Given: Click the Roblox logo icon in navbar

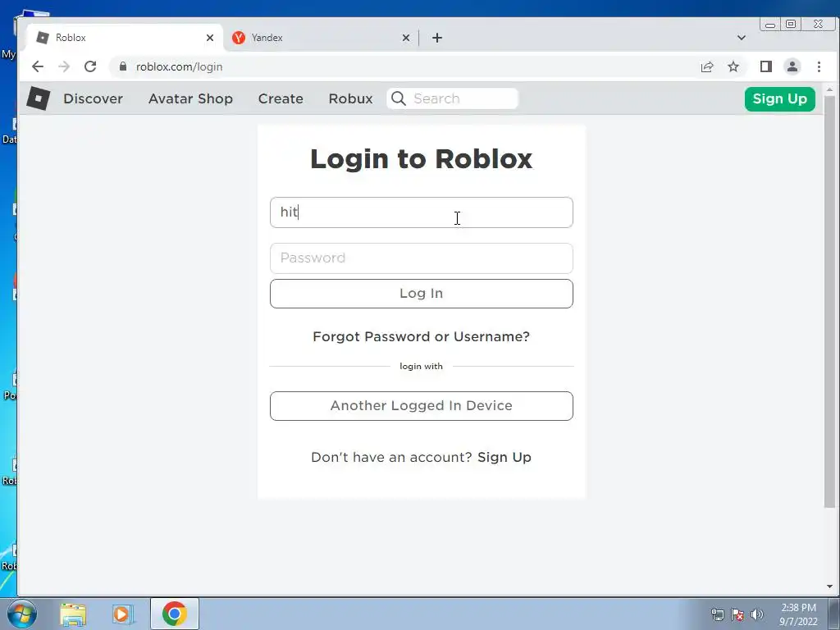Looking at the screenshot, I should tap(38, 98).
